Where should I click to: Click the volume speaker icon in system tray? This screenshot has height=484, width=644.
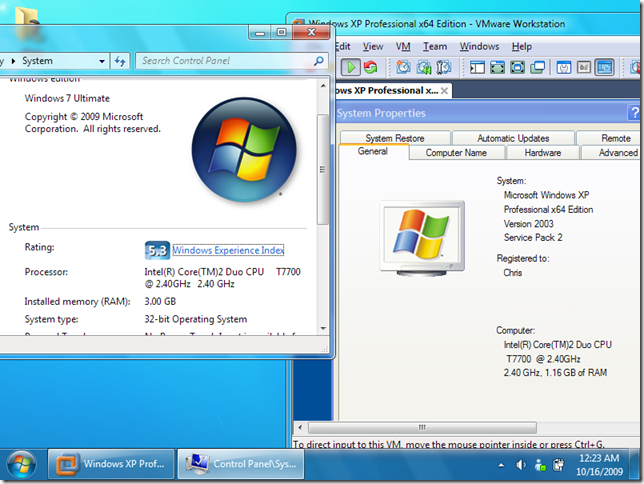pyautogui.click(x=520, y=465)
